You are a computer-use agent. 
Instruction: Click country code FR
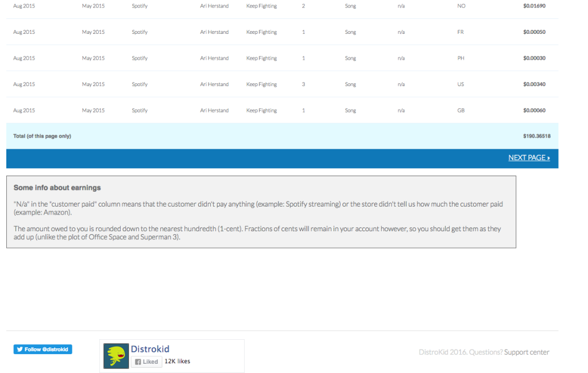coord(461,32)
